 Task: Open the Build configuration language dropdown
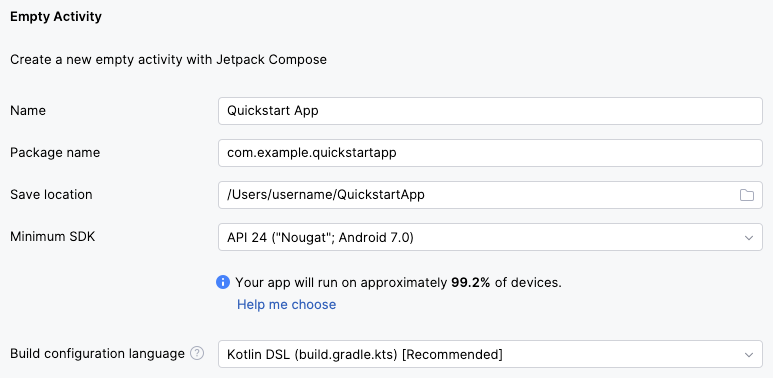pos(491,354)
